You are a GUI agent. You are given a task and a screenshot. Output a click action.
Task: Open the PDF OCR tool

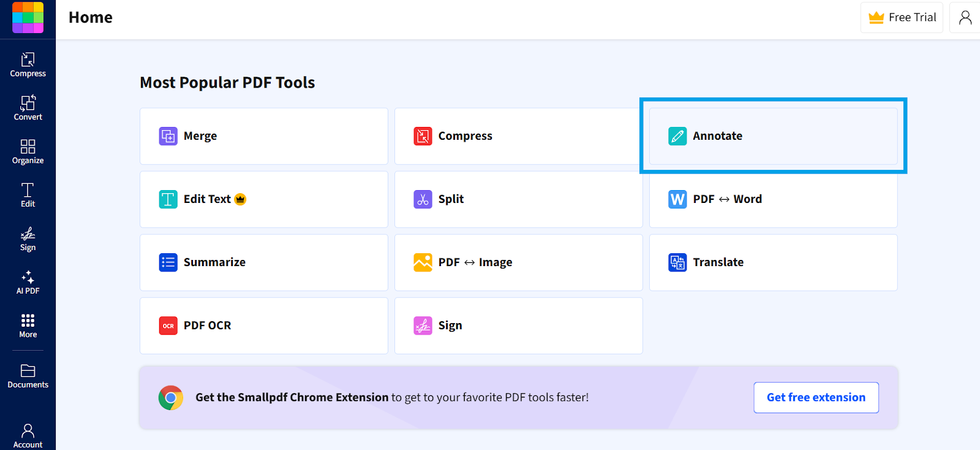click(264, 326)
